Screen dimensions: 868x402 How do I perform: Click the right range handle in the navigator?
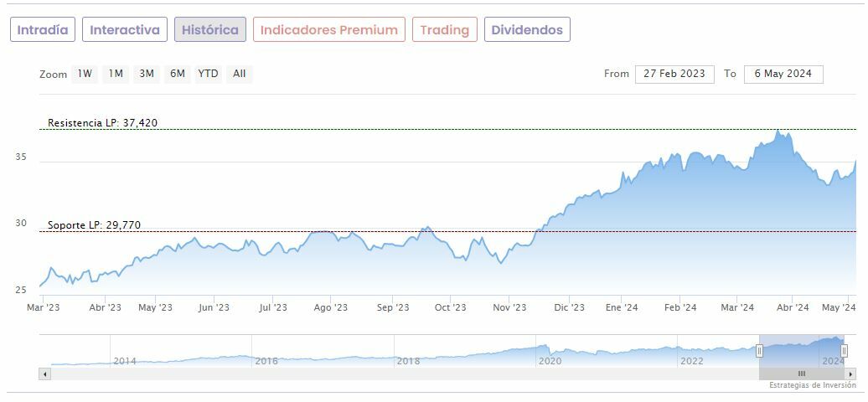844,351
